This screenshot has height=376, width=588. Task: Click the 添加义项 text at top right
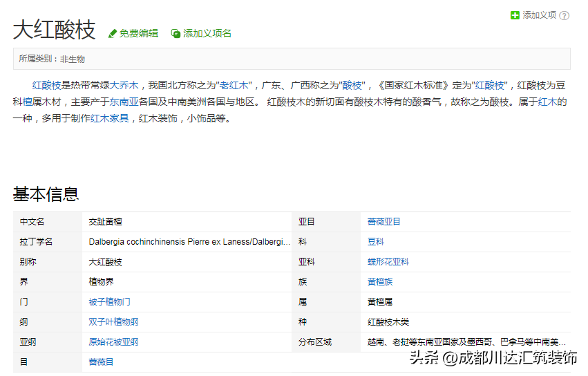(x=539, y=15)
